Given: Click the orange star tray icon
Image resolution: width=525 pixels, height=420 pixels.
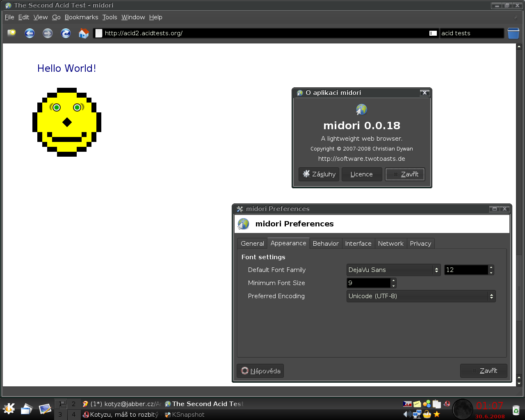Looking at the screenshot, I should [x=437, y=414].
